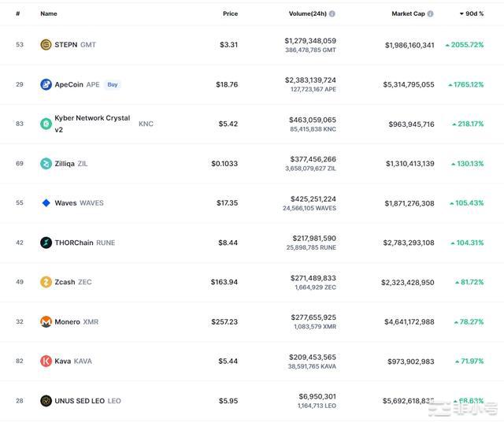Sort the table by 90d % column
504x423 pixels.
(x=472, y=13)
